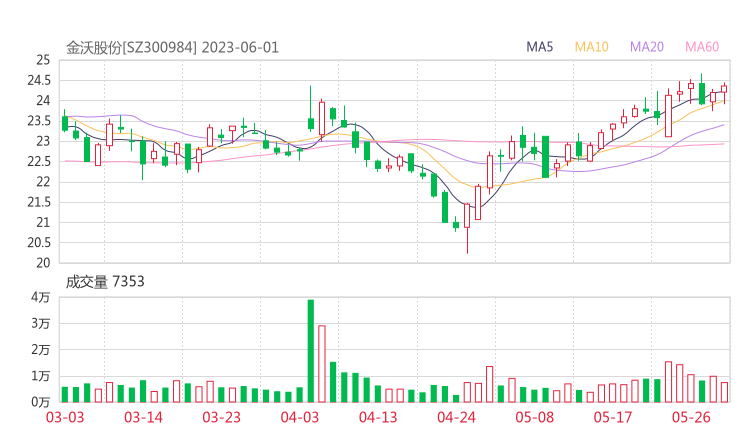Click the 24.5 price axis label
The image size is (740, 440).
39,80
